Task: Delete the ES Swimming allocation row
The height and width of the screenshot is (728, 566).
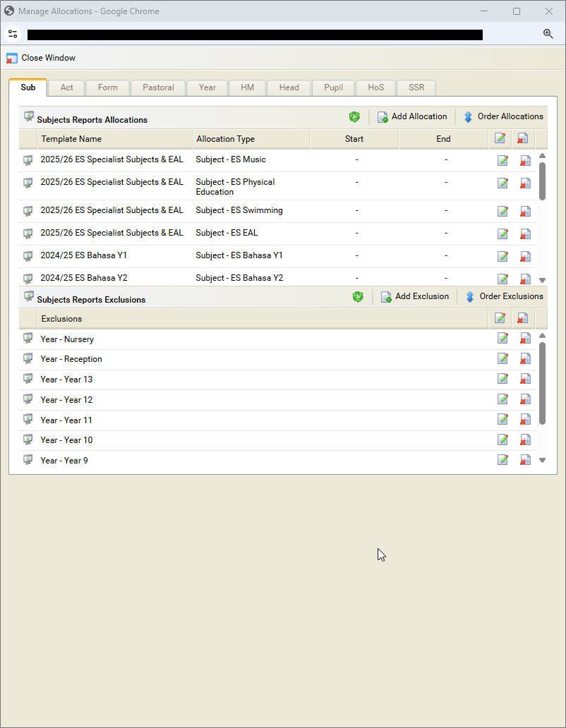Action: (525, 212)
